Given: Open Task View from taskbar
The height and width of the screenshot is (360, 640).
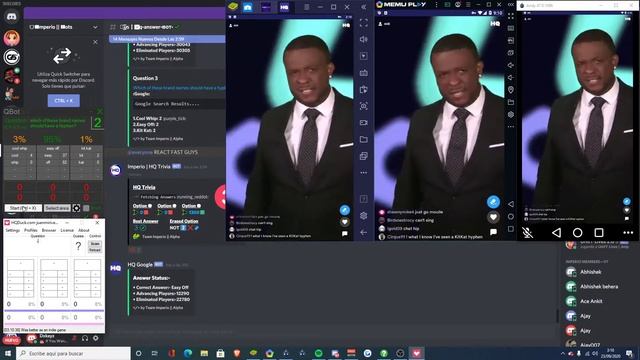Looking at the screenshot, I should [155, 353].
